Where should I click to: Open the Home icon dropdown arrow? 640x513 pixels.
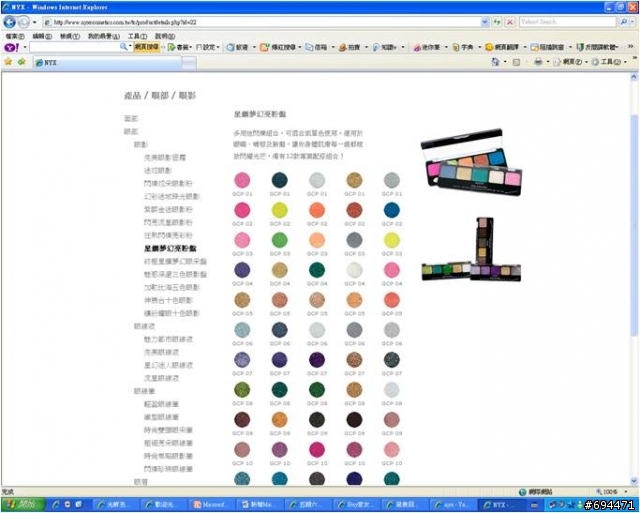505,62
